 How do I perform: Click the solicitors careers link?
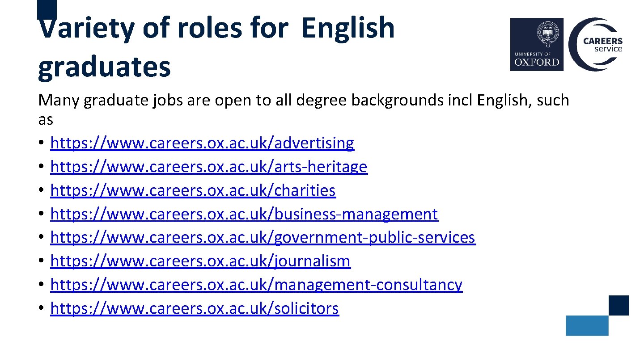click(x=195, y=309)
